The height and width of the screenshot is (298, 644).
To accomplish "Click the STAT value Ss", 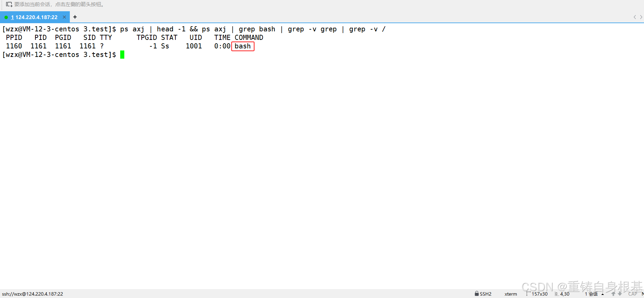I will (165, 46).
